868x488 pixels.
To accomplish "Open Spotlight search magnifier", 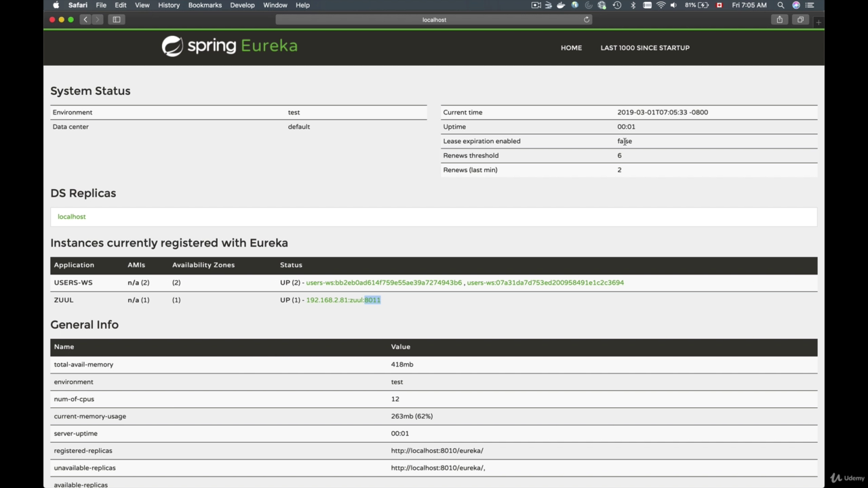I will (x=781, y=5).
